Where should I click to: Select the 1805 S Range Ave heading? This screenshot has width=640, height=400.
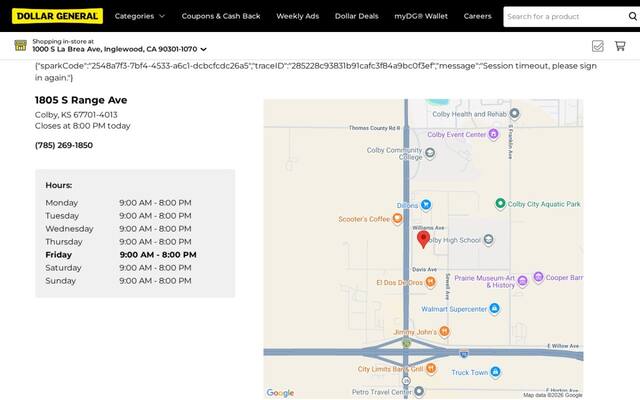[81, 100]
